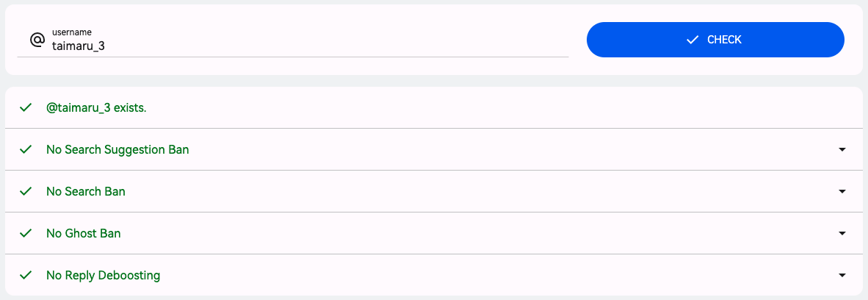This screenshot has width=868, height=300.
Task: Click checkmark icon beside No Reply Deboosting
Action: click(x=26, y=275)
